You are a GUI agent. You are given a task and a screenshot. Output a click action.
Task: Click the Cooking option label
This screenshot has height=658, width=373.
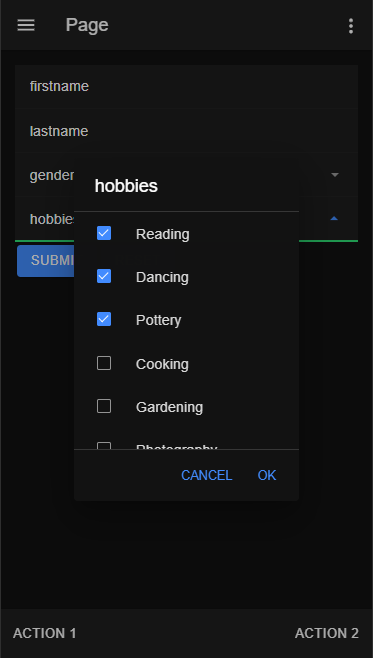click(x=162, y=364)
